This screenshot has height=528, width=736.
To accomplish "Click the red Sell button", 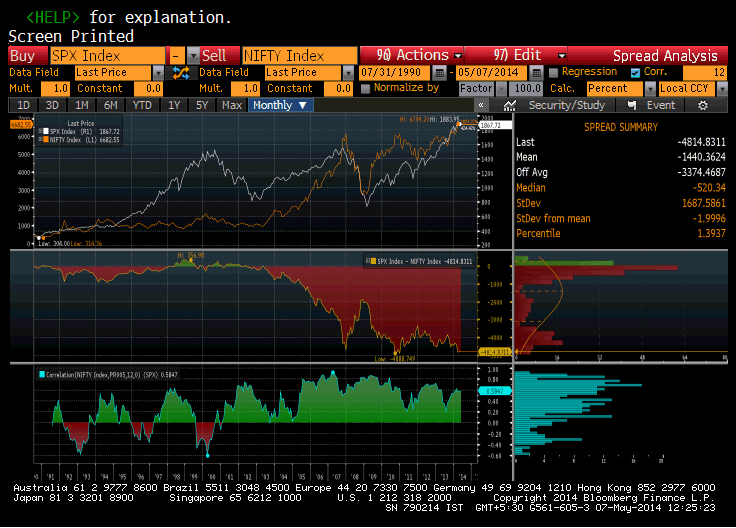I will tap(220, 56).
